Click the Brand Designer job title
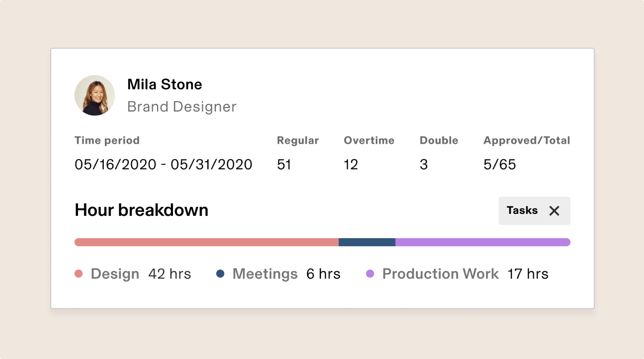 coord(182,106)
